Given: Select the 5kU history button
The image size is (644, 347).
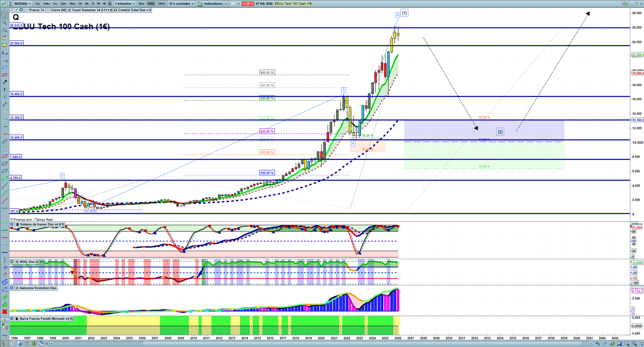Looking at the screenshot, I should [x=141, y=4].
